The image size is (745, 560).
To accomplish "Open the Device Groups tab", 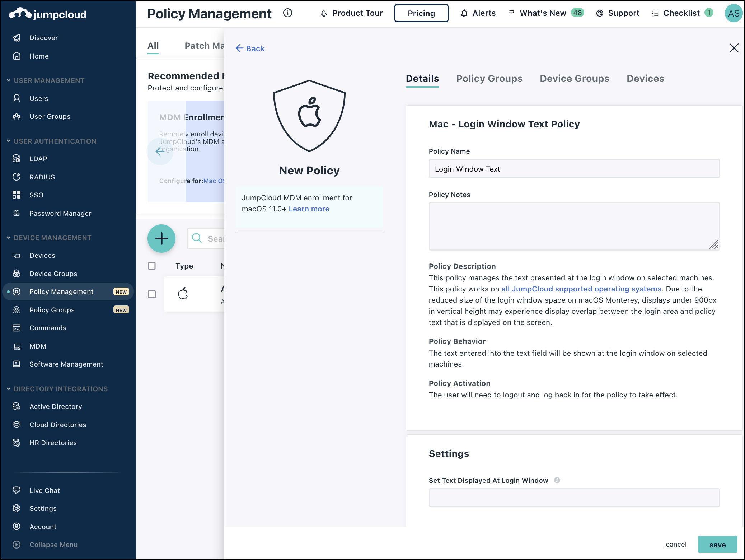I will 574,79.
